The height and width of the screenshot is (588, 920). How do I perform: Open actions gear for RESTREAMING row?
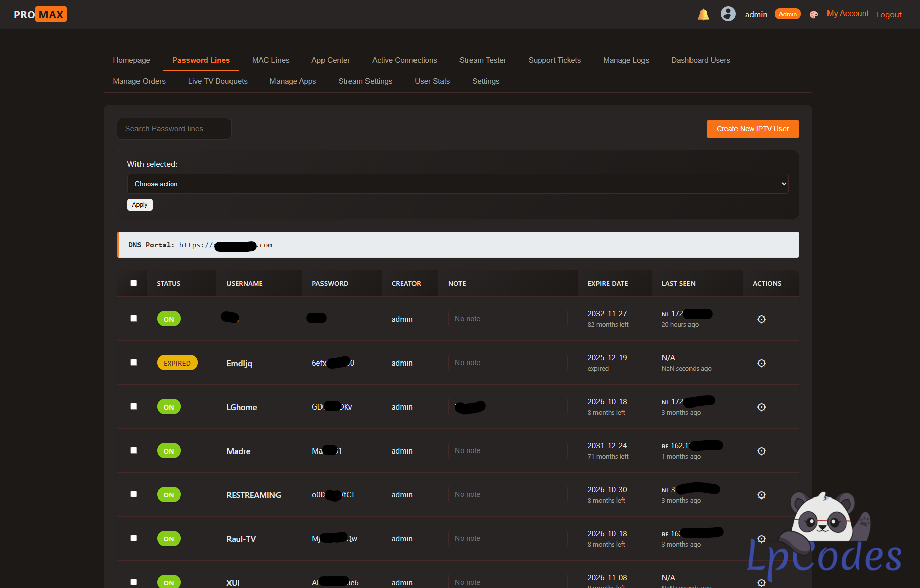tap(761, 495)
